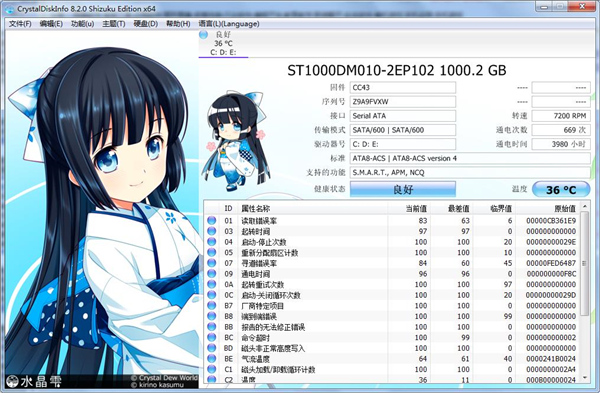Click the scrollbar up arrow in attribute list
Viewport: 600px width, 393px height.
[585, 207]
